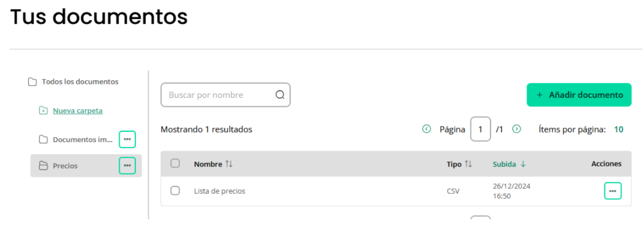644x228 pixels.
Task: Go to next page arrow
Action: 516,129
